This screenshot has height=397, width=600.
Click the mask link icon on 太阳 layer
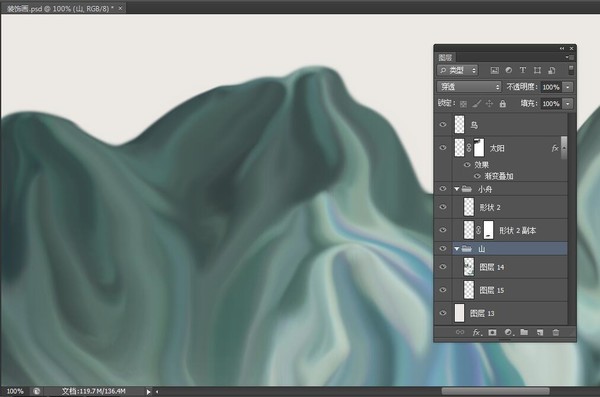(x=469, y=148)
